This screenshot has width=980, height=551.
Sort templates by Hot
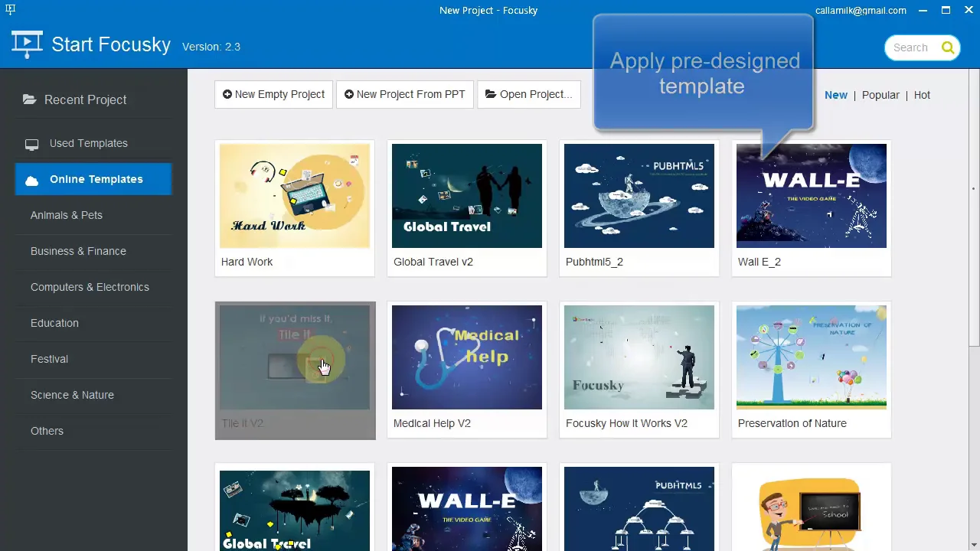click(922, 95)
